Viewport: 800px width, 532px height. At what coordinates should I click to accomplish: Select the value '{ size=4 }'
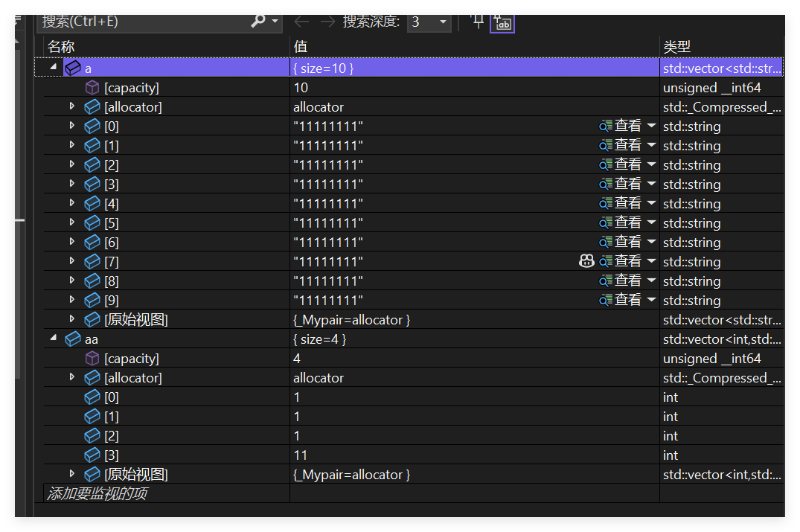coord(320,339)
